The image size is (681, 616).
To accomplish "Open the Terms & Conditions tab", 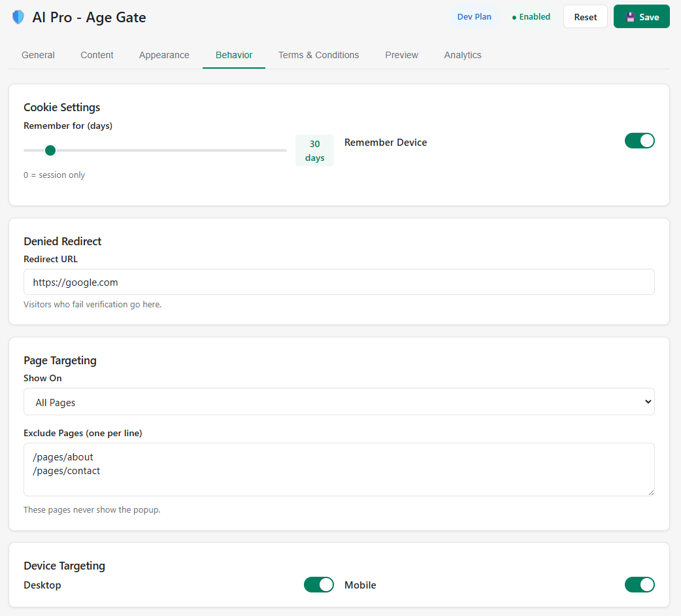I will point(318,55).
